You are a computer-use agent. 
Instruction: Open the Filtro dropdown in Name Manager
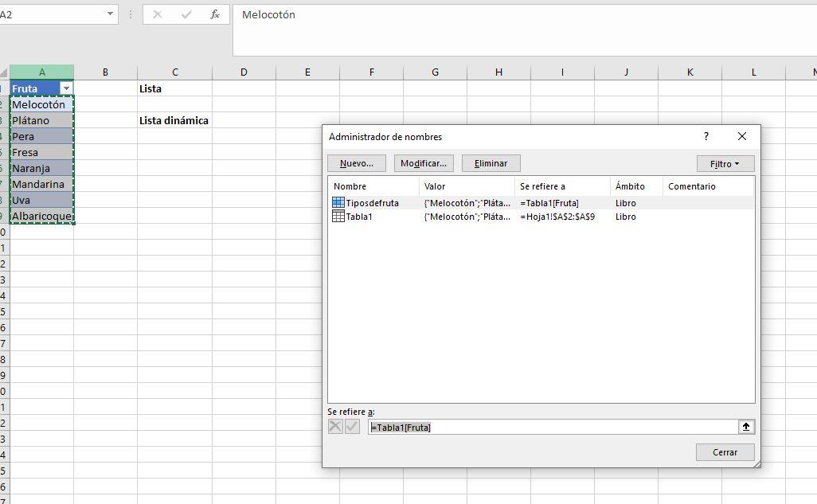[x=724, y=163]
